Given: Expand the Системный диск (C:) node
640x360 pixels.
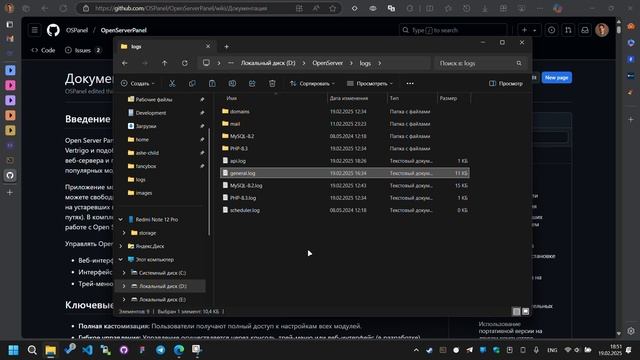Looking at the screenshot, I should tap(124, 273).
